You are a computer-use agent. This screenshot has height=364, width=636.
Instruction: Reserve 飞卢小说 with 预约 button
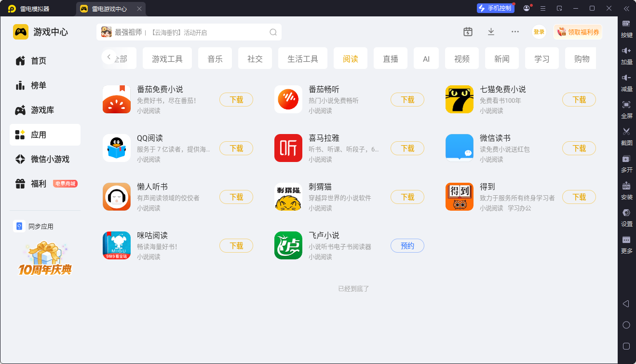click(x=407, y=246)
